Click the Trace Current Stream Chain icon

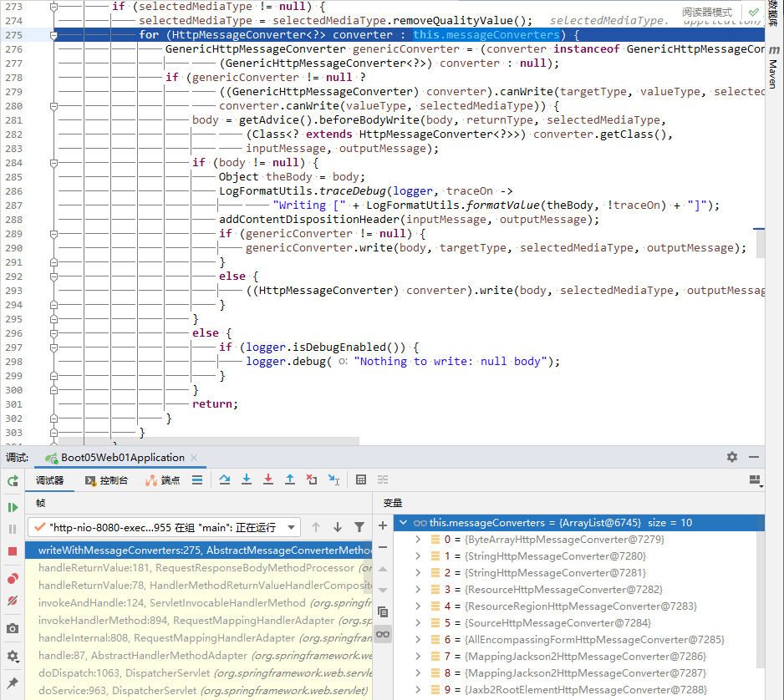(383, 479)
